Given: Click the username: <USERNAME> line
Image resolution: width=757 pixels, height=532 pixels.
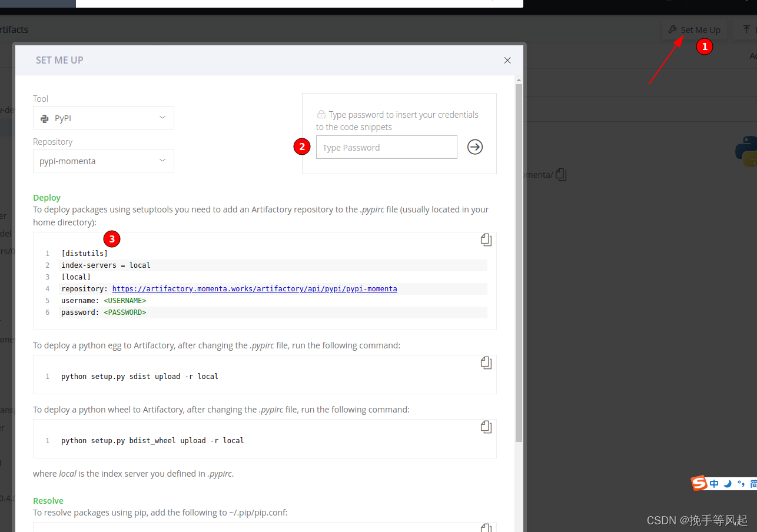Looking at the screenshot, I should click(104, 301).
